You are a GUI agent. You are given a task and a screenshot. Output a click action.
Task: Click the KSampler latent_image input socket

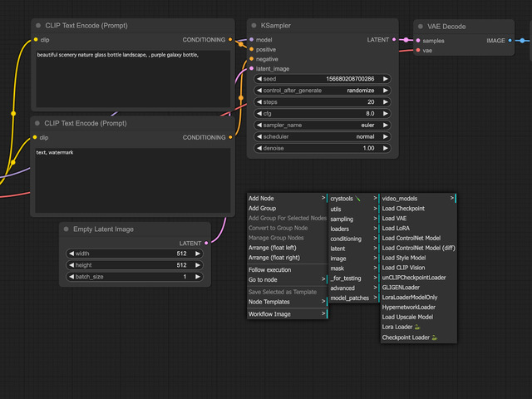(x=251, y=68)
